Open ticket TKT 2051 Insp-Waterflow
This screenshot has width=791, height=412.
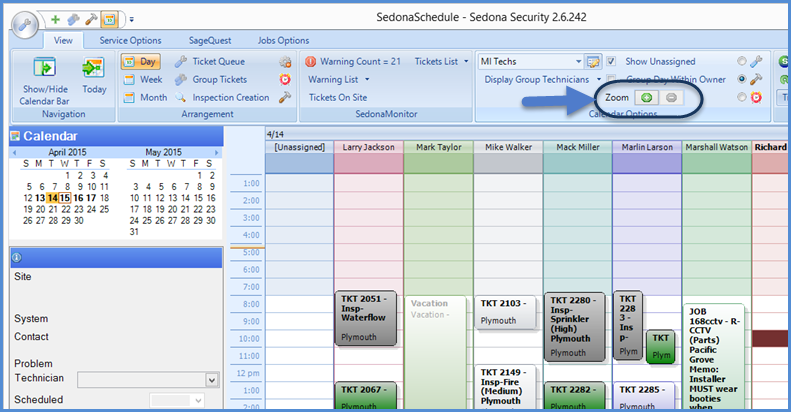pos(365,318)
